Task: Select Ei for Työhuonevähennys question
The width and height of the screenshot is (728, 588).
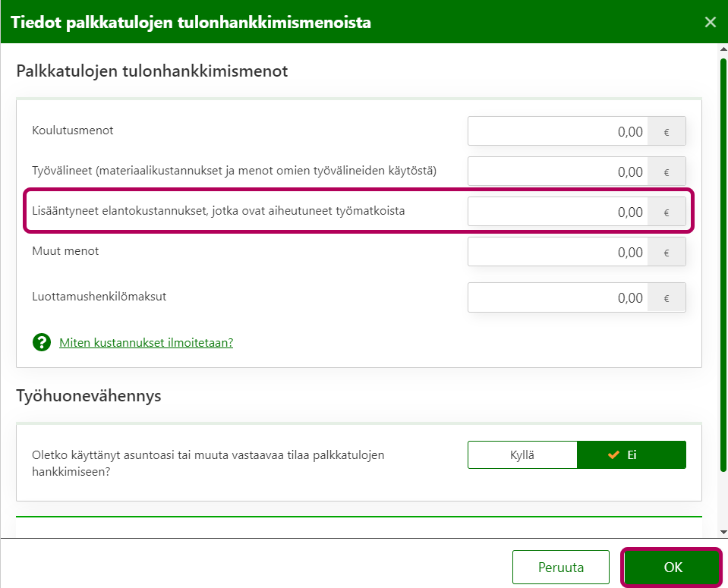Action: pos(631,455)
